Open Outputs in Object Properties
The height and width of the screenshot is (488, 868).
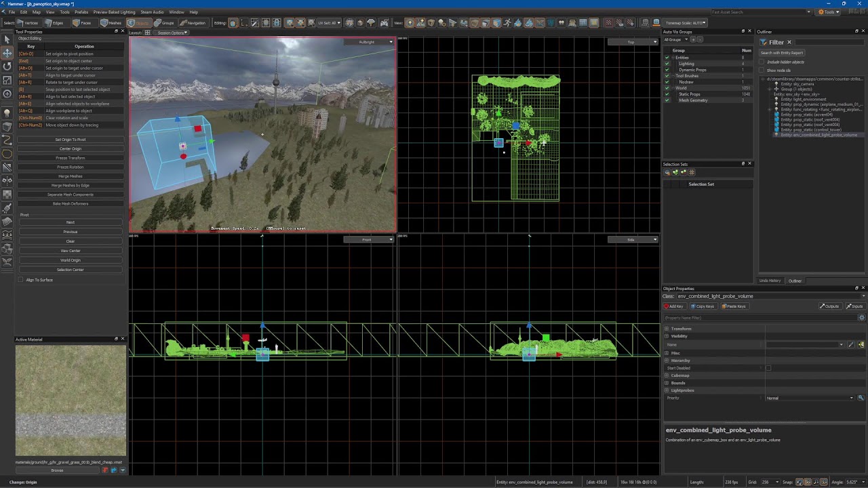(x=829, y=306)
